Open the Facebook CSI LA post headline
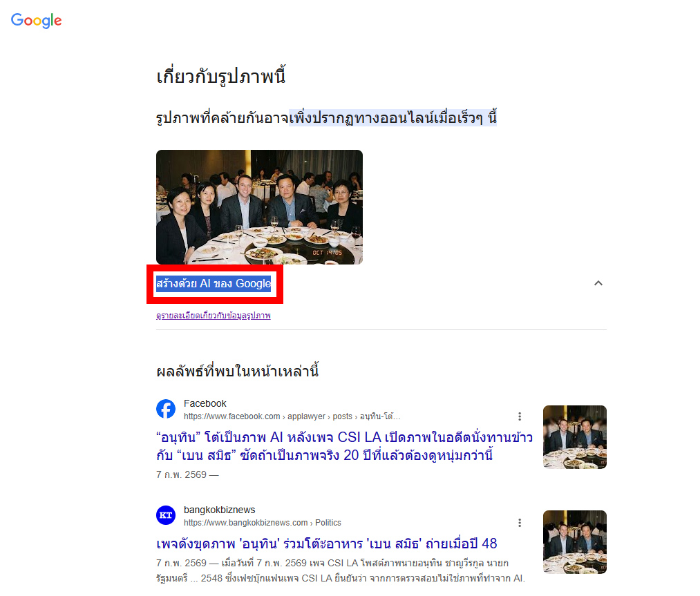Screen dimensions: 700x596 [344, 446]
